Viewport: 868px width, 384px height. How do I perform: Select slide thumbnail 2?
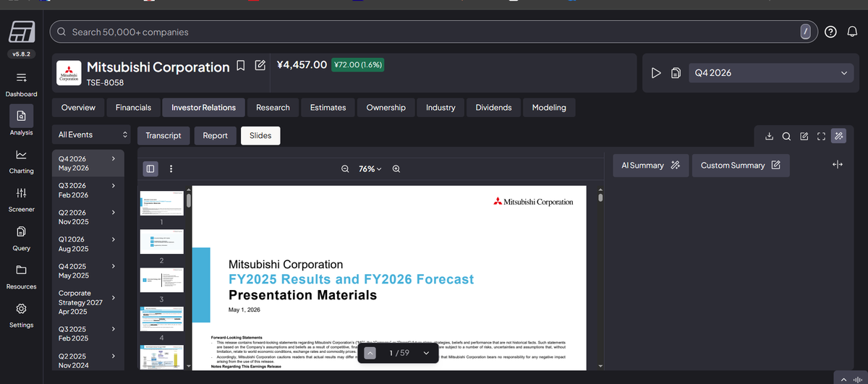coord(161,242)
